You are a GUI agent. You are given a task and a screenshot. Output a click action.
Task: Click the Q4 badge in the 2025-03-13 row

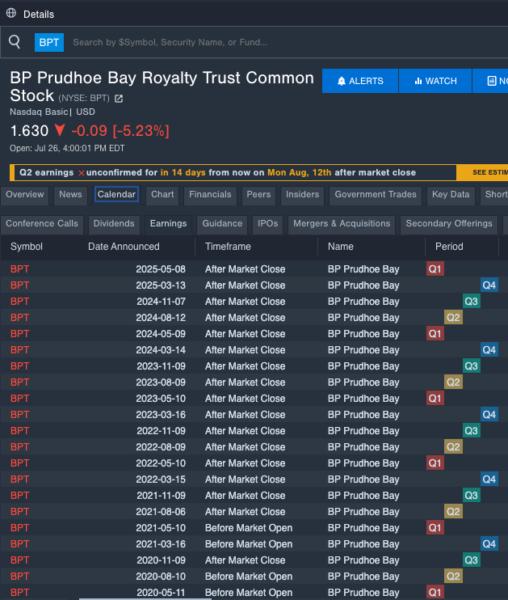489,285
